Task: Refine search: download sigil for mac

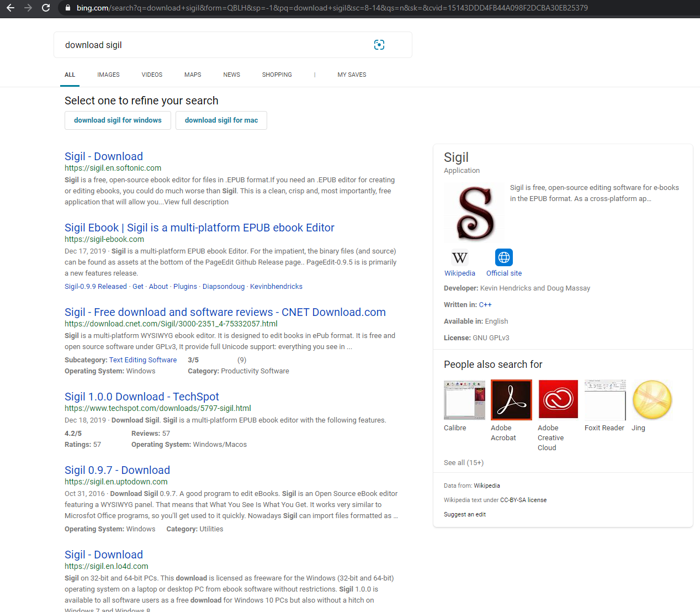Action: 221,120
